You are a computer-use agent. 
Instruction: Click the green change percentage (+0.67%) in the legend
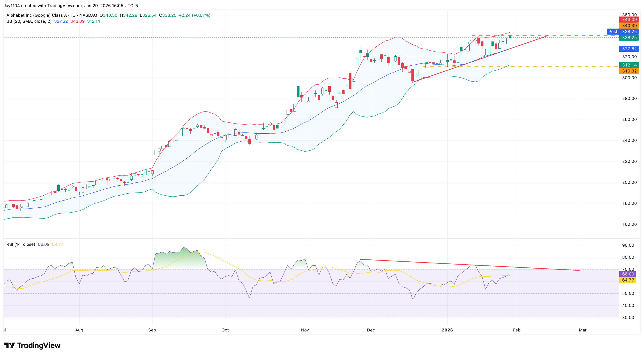[202, 15]
